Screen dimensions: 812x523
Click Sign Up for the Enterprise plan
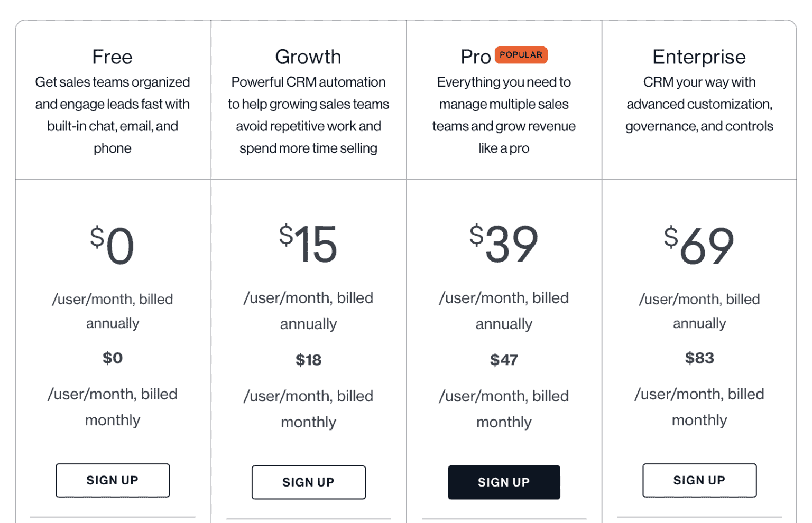pos(699,480)
